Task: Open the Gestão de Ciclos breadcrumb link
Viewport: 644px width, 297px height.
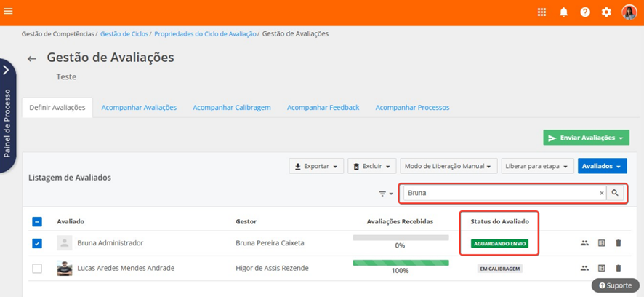Action: [124, 34]
